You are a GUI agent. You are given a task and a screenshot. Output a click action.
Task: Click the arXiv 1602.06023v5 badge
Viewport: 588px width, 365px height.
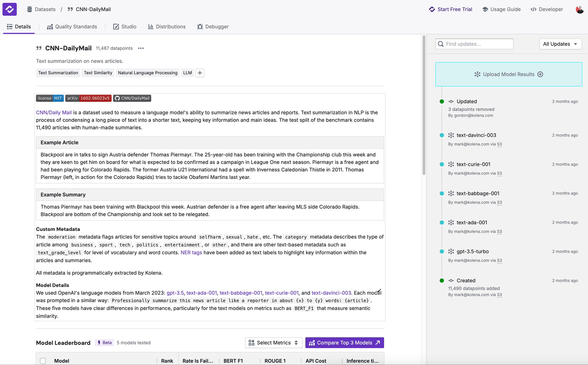(88, 99)
